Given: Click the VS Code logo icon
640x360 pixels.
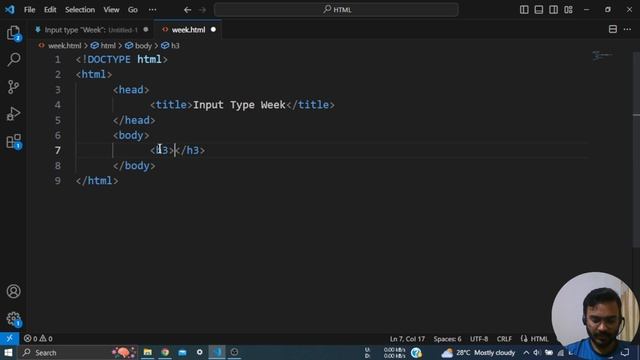Looking at the screenshot, I should [x=9, y=9].
